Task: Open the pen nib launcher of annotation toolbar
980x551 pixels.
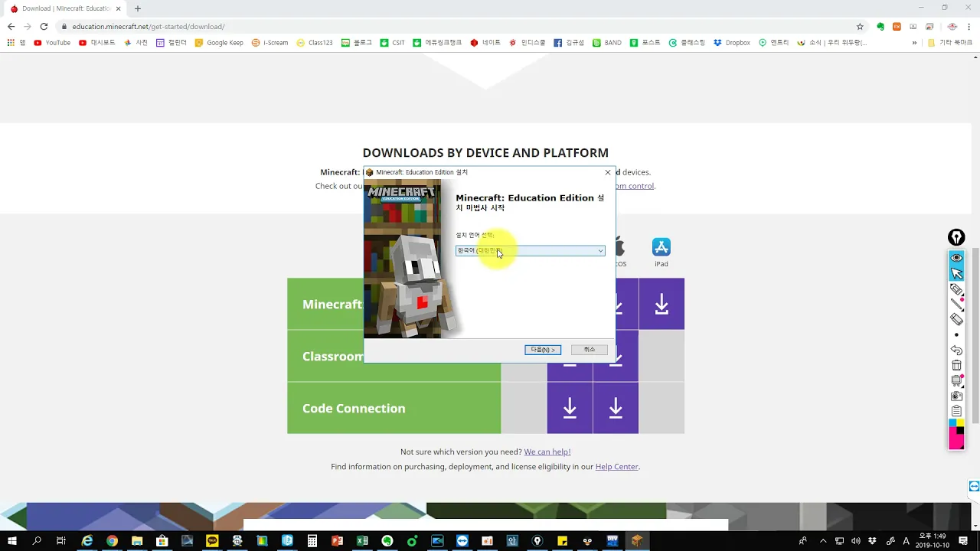Action: coord(956,237)
